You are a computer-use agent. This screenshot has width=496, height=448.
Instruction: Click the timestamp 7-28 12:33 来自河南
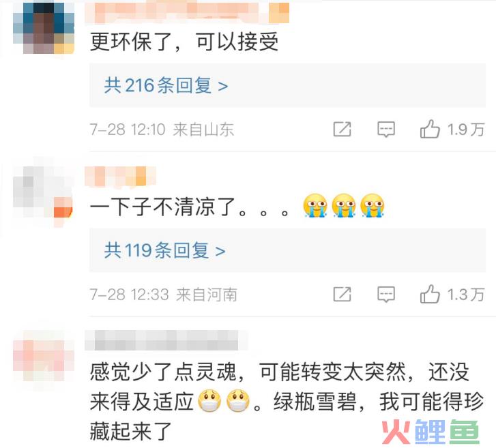click(x=164, y=295)
